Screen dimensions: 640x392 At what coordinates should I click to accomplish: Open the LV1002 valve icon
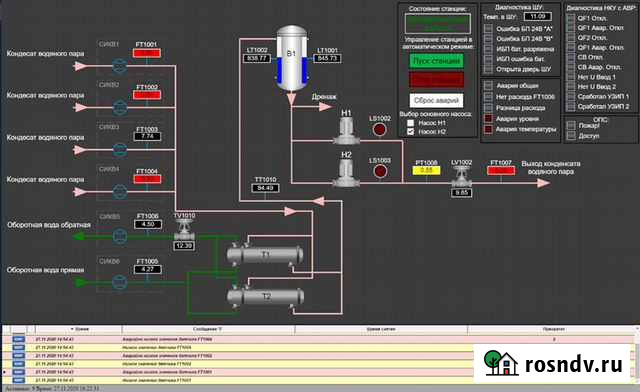[461, 177]
